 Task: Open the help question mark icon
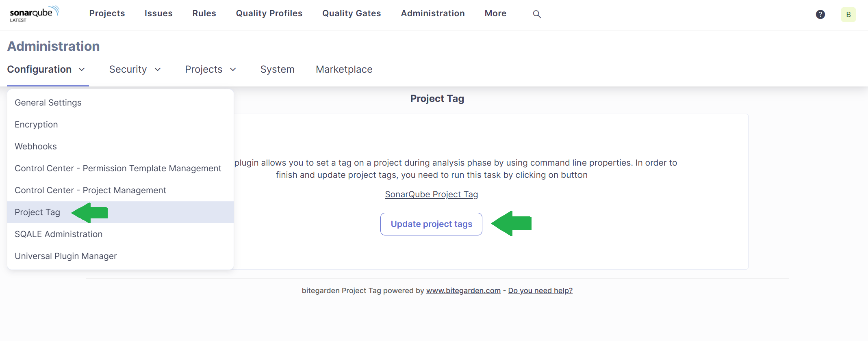click(820, 15)
